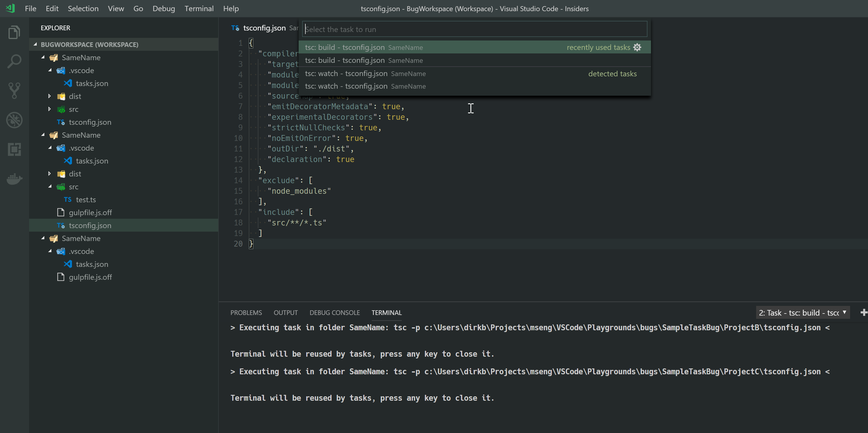868x433 pixels.
Task: Collapse the first SameName folder
Action: [x=43, y=57]
